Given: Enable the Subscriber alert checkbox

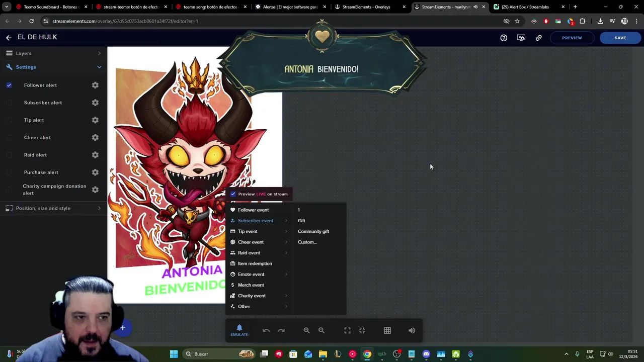Looking at the screenshot, I should [9, 103].
